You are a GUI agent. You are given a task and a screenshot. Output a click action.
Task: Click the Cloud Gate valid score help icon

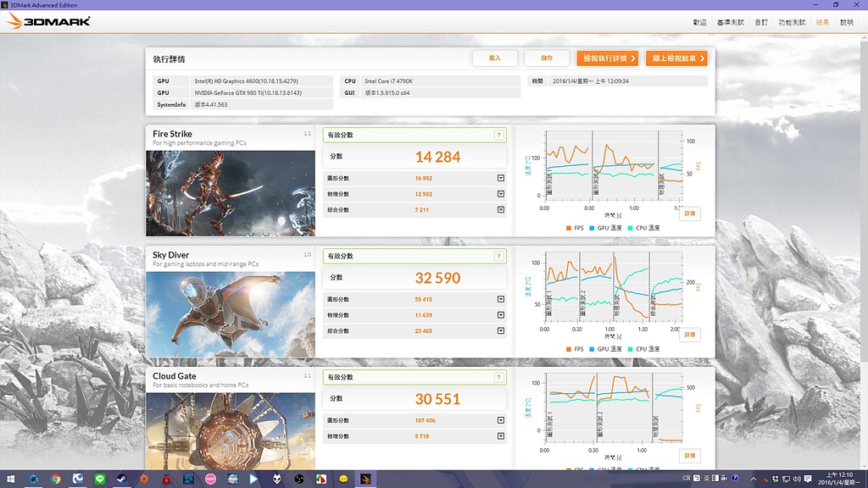(498, 377)
